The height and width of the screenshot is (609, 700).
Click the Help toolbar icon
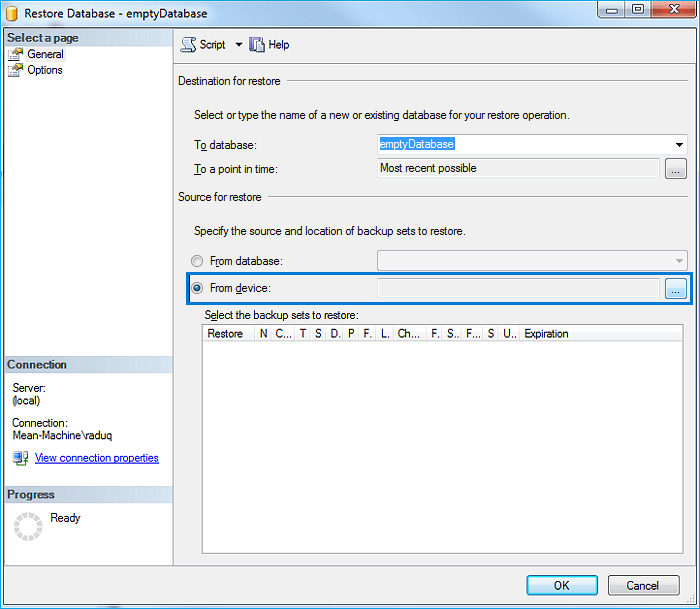(x=257, y=45)
